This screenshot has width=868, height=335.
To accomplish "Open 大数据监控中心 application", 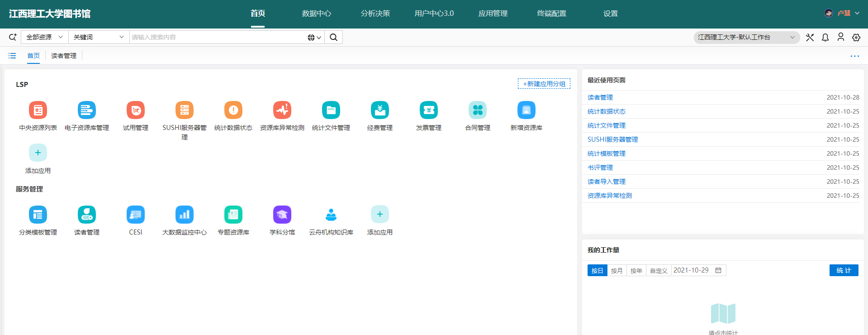I will [184, 215].
